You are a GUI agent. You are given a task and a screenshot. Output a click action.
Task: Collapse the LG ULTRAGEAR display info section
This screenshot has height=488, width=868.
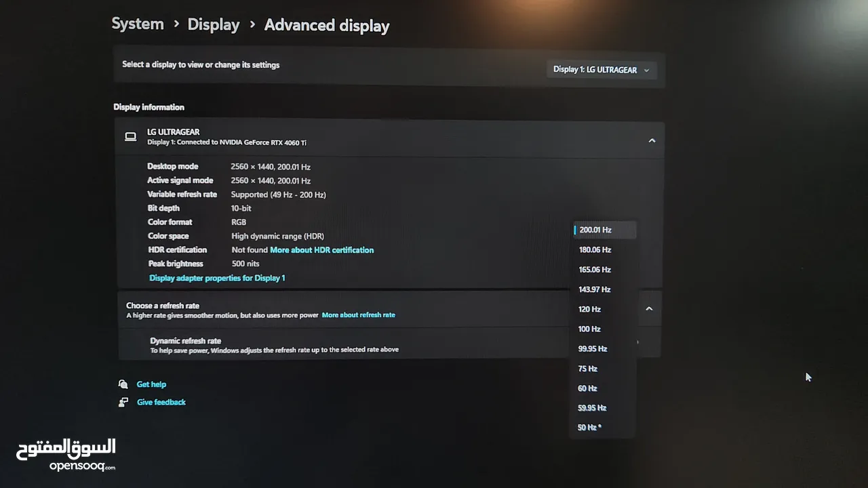[x=652, y=140]
